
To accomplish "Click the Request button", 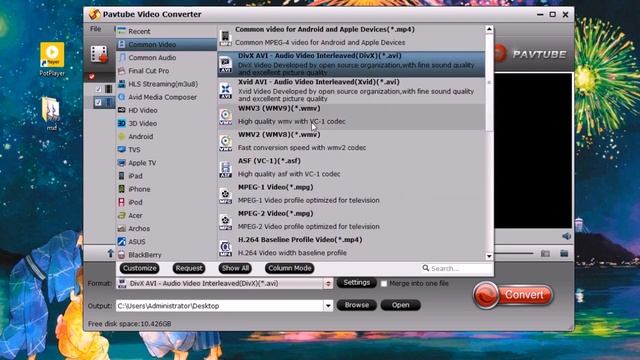I will pyautogui.click(x=189, y=268).
